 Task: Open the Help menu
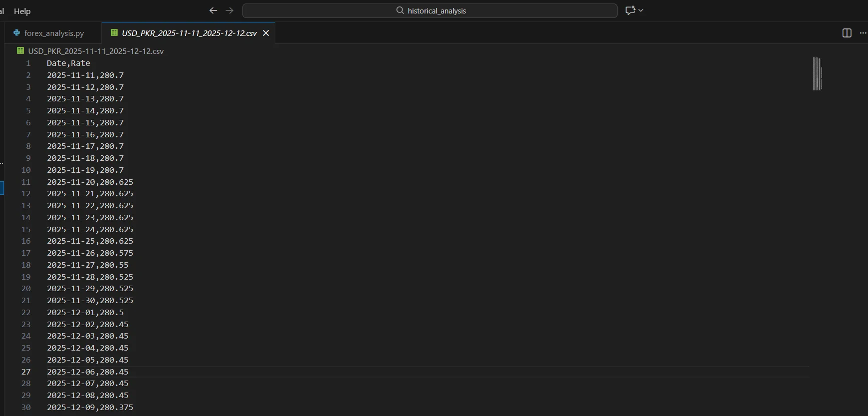[x=22, y=11]
